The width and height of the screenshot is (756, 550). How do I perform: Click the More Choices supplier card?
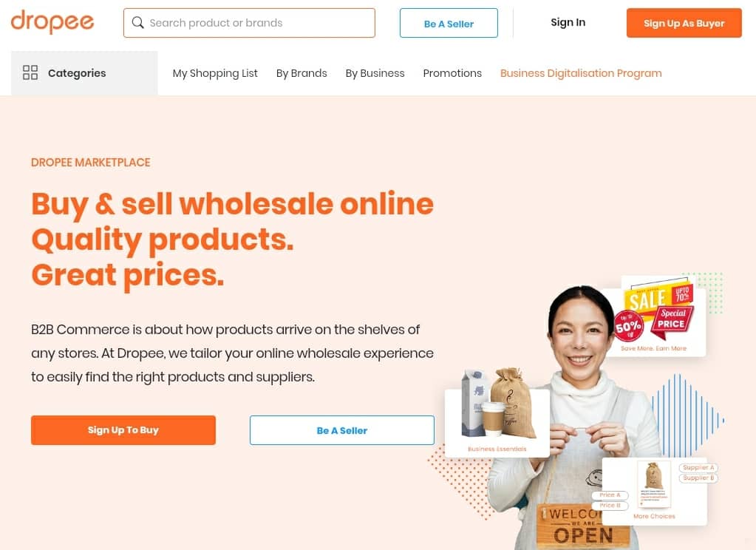click(655, 491)
